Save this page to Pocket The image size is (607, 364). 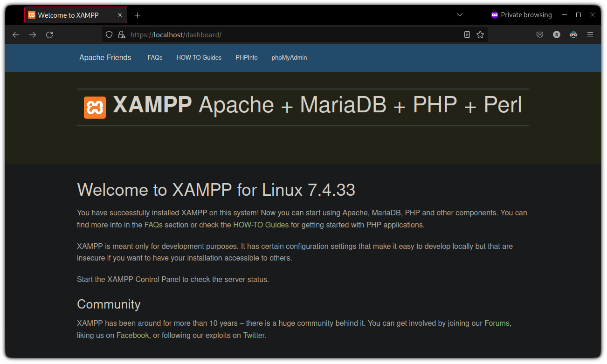tap(539, 34)
